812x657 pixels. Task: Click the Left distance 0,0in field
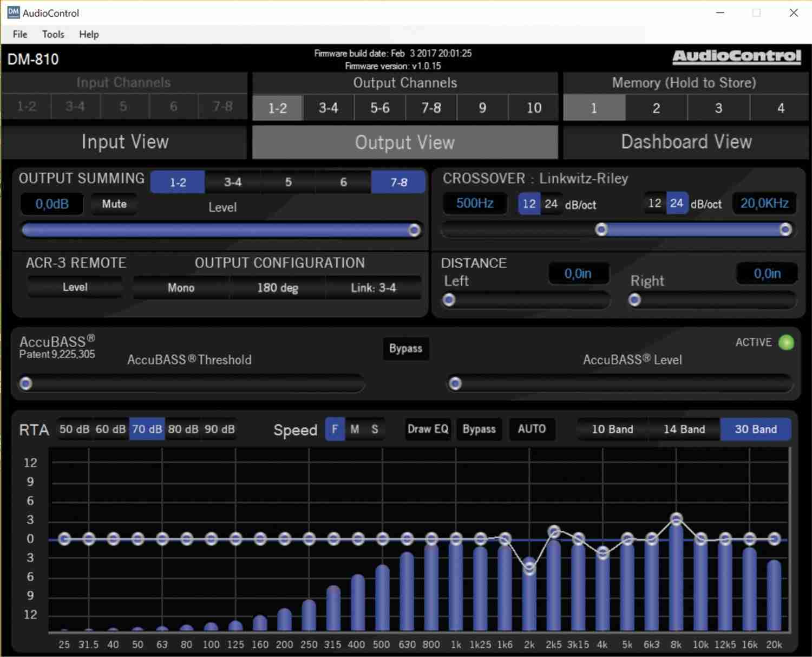(578, 274)
